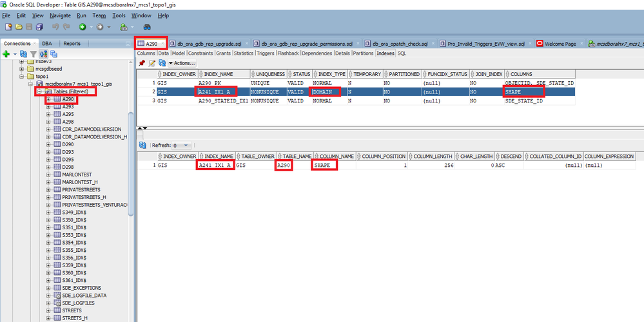Viewport: 644px width, 322px height.
Task: Select the A290_PK index row
Action: tap(356, 83)
